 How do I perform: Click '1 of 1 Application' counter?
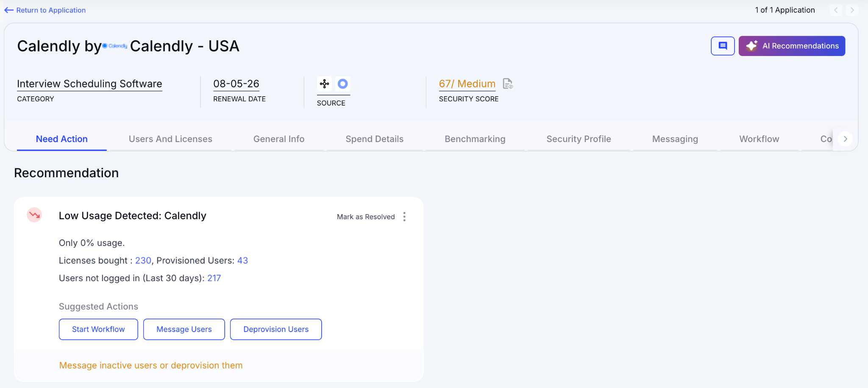point(785,10)
